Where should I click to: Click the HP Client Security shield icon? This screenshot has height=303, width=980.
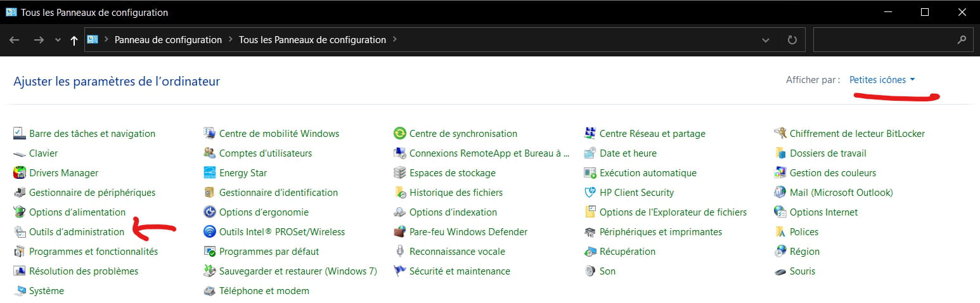click(x=590, y=193)
